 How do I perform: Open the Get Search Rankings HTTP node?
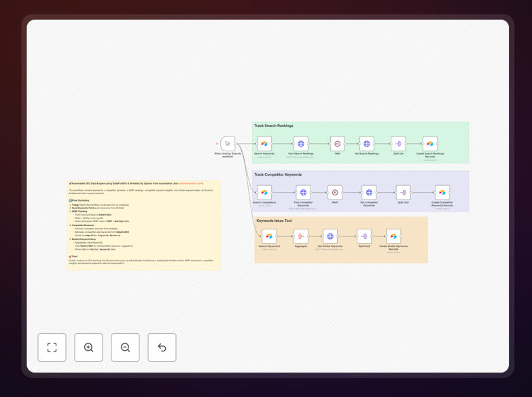pos(367,144)
